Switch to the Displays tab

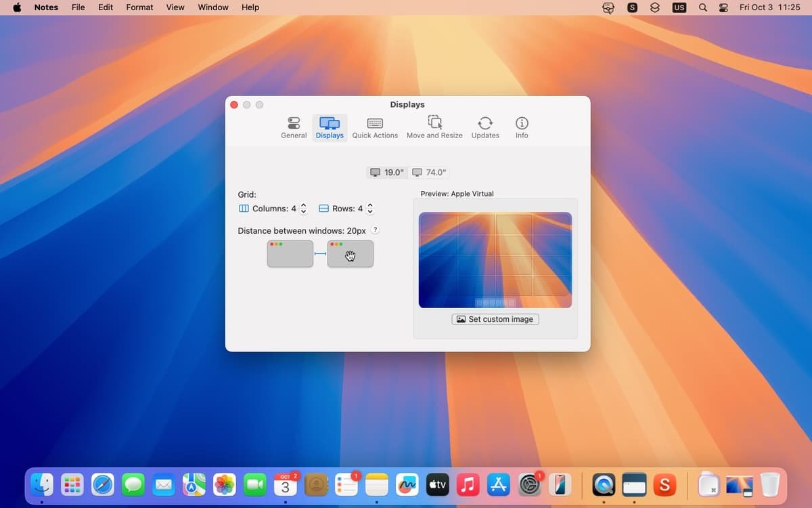click(x=330, y=127)
